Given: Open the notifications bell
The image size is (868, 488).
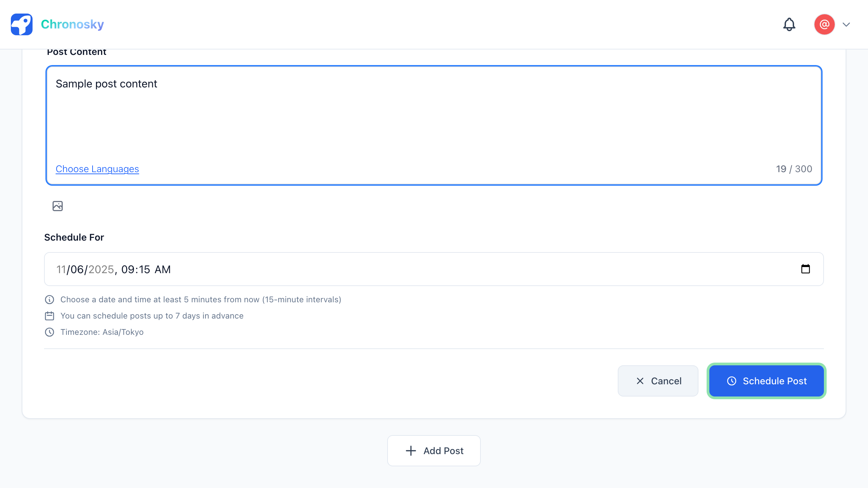Looking at the screenshot, I should point(789,24).
